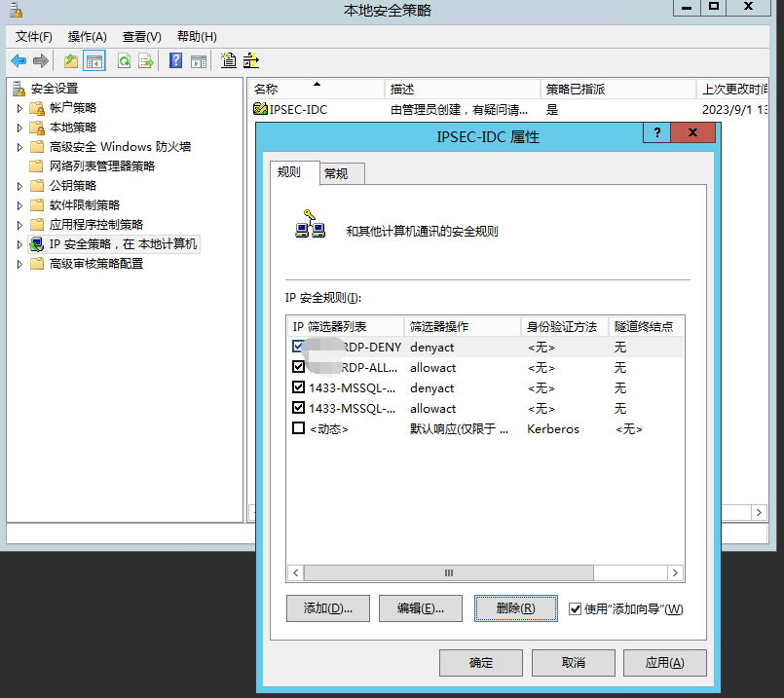Click the back arrow toolbar icon
The image size is (784, 698).
click(19, 60)
